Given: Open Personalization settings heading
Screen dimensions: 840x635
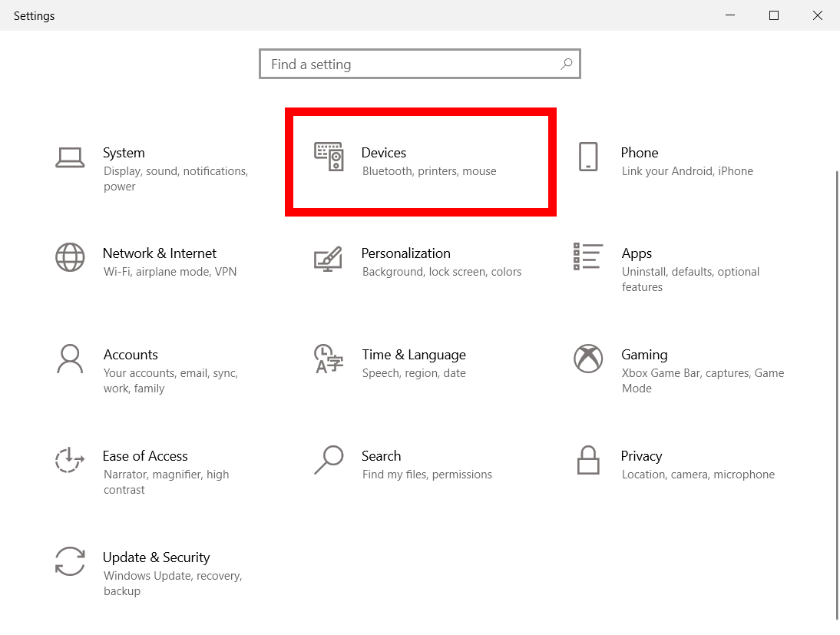Looking at the screenshot, I should [405, 253].
